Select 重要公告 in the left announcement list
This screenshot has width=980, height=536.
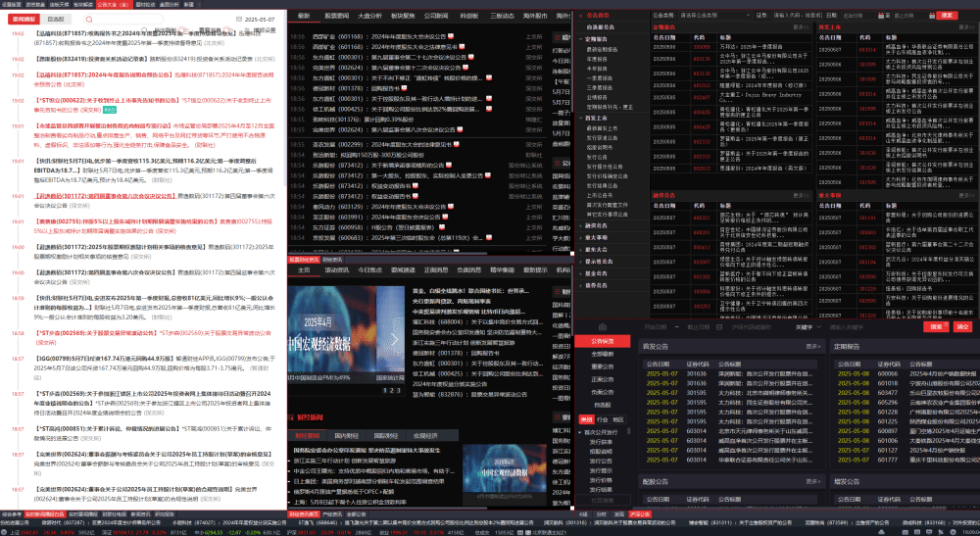coord(603,366)
